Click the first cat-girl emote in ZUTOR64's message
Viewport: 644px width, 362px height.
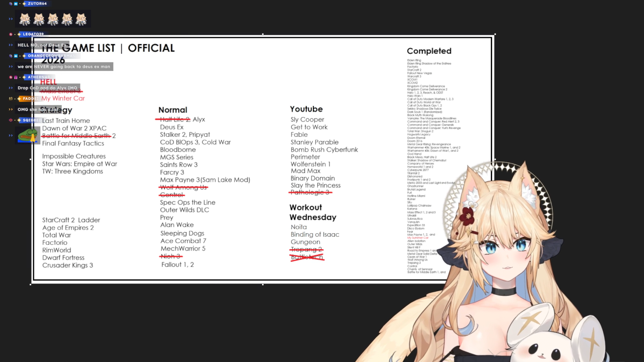[x=25, y=19]
